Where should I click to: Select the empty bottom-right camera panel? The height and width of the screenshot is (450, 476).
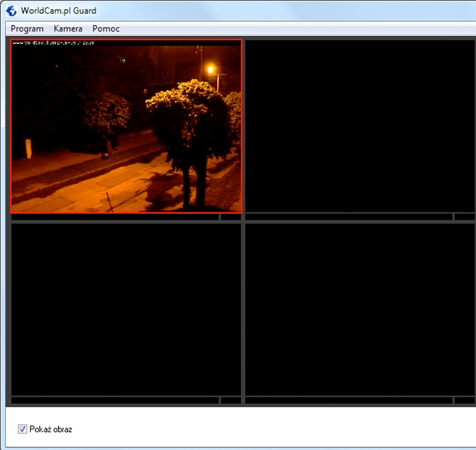click(x=360, y=309)
